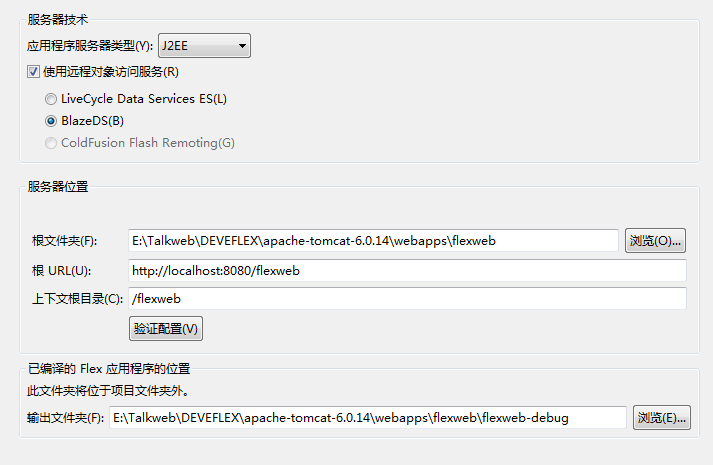Click the 根文件夹 path input field
This screenshot has width=713, height=465.
point(374,240)
